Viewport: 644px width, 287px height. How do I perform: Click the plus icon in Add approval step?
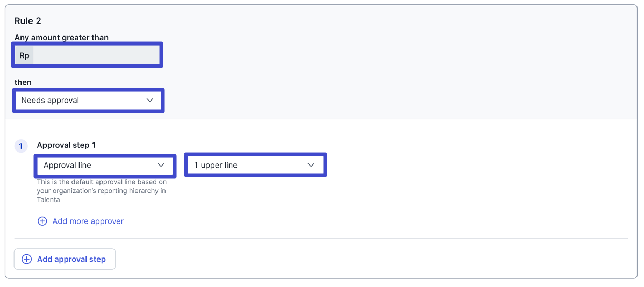coord(26,259)
